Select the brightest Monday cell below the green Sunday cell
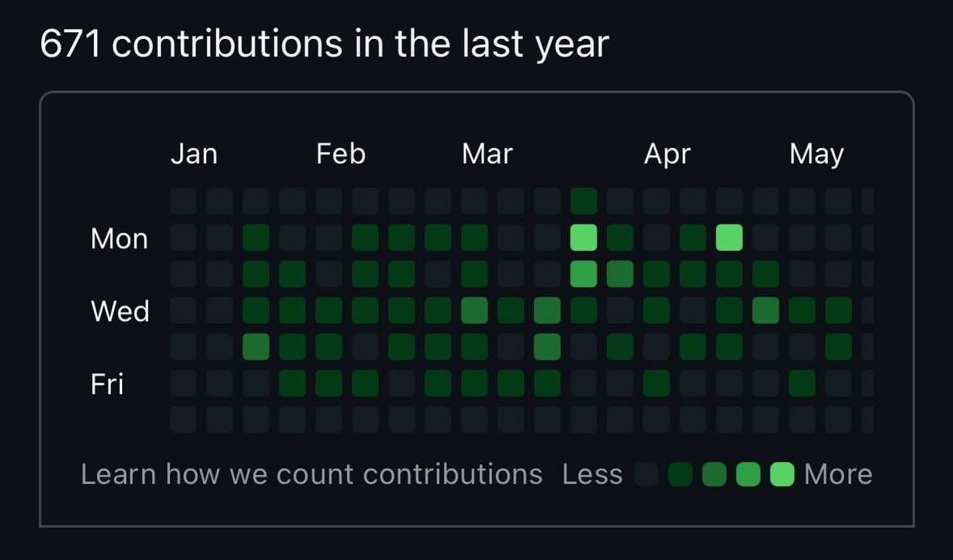The height and width of the screenshot is (560, 953). click(584, 238)
